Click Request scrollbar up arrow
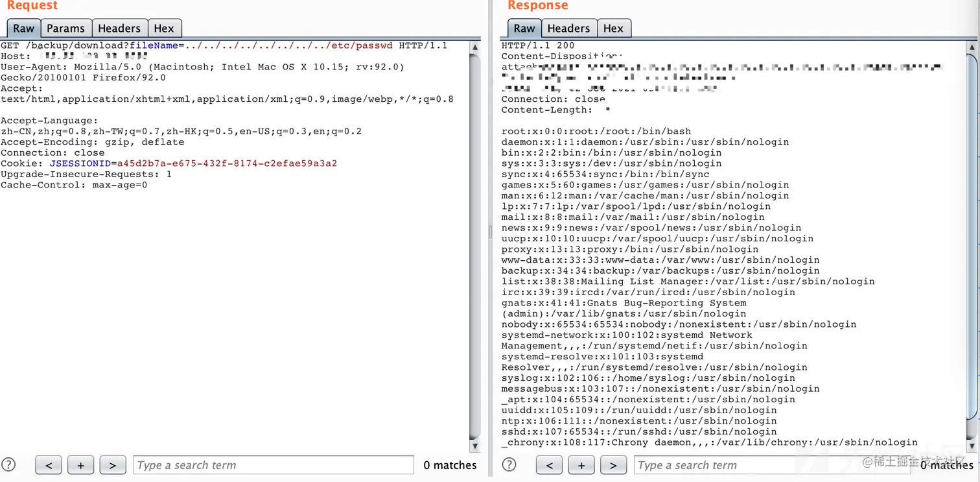The image size is (980, 482). coord(475,48)
